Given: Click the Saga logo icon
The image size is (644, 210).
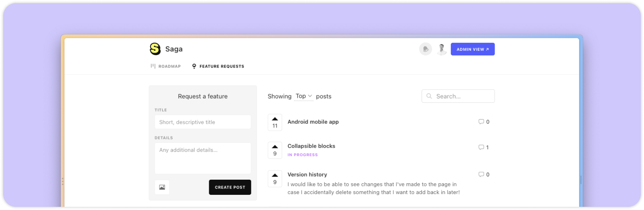Looking at the screenshot, I should [x=155, y=49].
